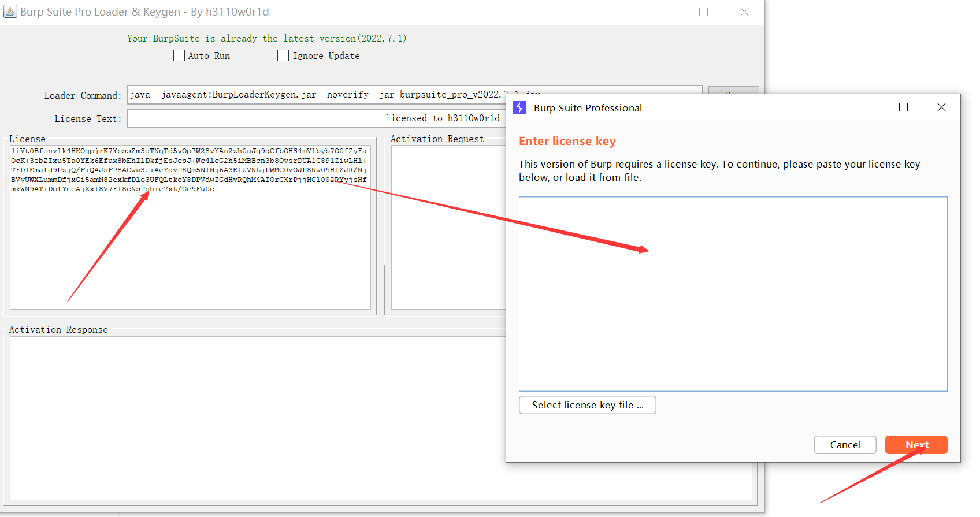
Task: Close the Burp Suite Professional dialog
Action: [941, 107]
